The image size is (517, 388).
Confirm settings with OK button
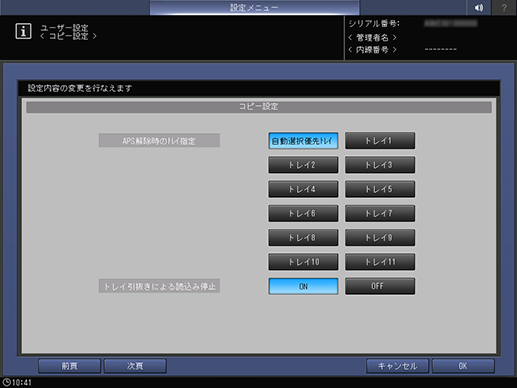[463, 366]
